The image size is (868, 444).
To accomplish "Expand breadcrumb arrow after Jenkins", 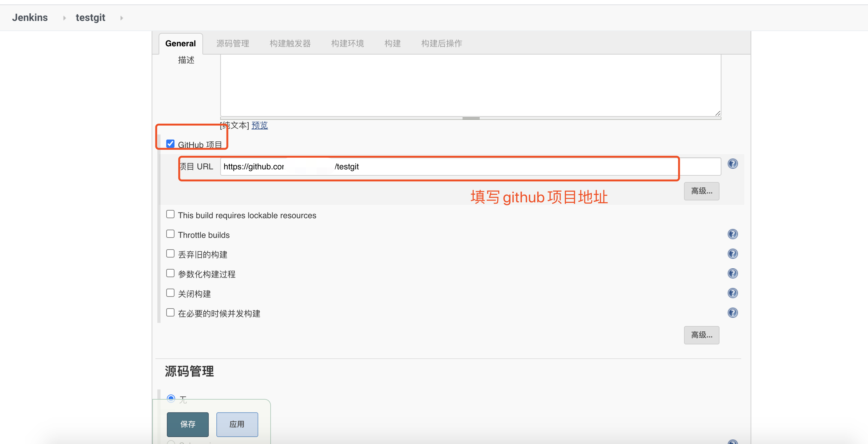I will 64,18.
